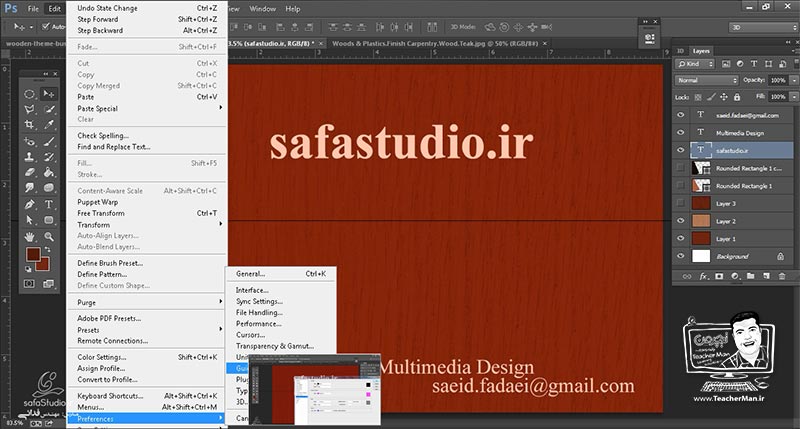Choose Step Backward from Edit menu
Image resolution: width=800 pixels, height=429 pixels.
click(147, 30)
